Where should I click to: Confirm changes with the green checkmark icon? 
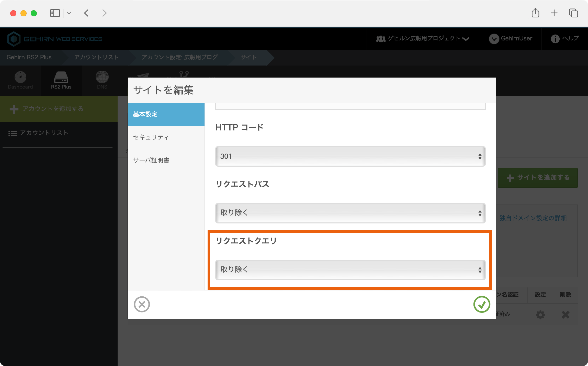482,304
